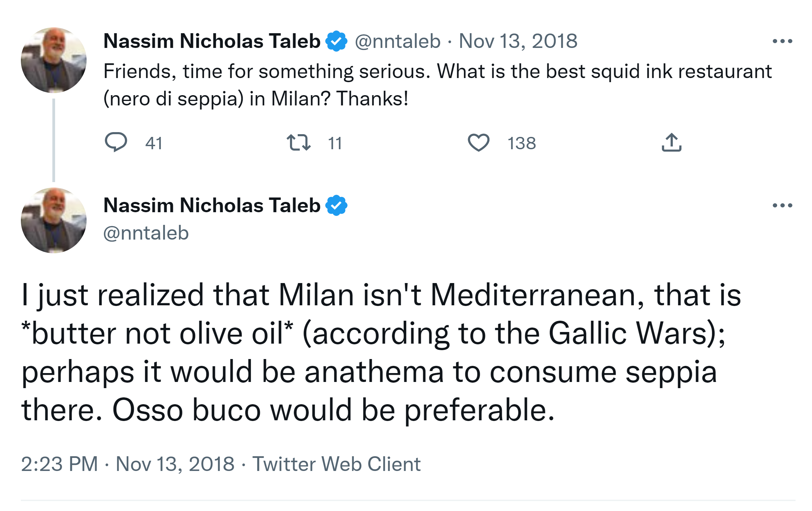Click verified badge on the first tweet

click(x=336, y=41)
